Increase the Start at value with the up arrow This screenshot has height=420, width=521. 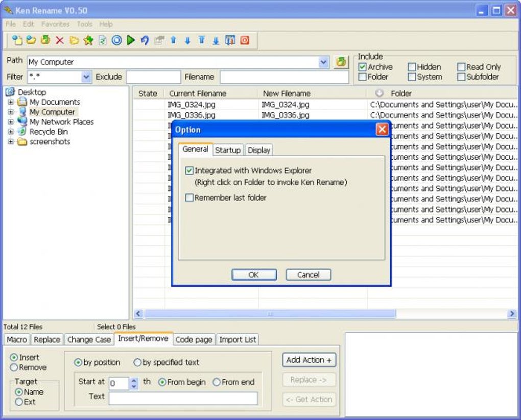134,381
